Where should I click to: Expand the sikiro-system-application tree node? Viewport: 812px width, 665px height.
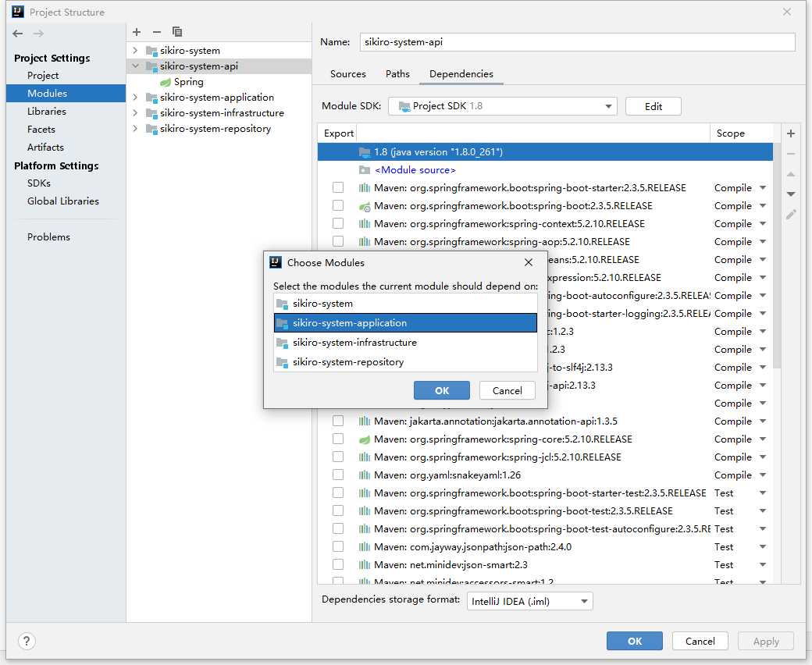tap(135, 98)
